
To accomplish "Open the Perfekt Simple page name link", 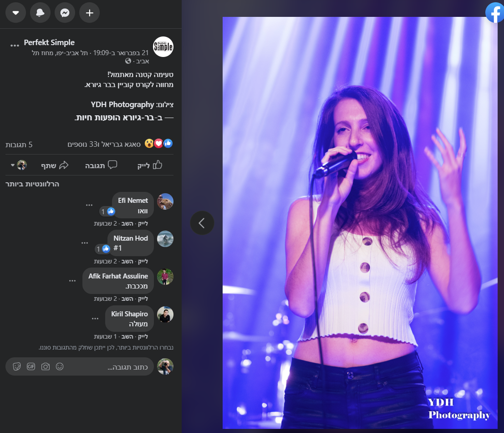I will 49,42.
